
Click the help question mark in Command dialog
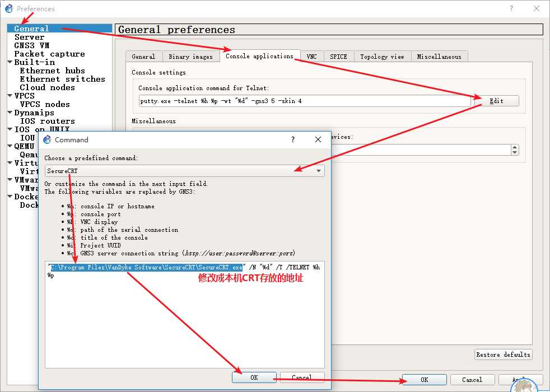[x=293, y=139]
